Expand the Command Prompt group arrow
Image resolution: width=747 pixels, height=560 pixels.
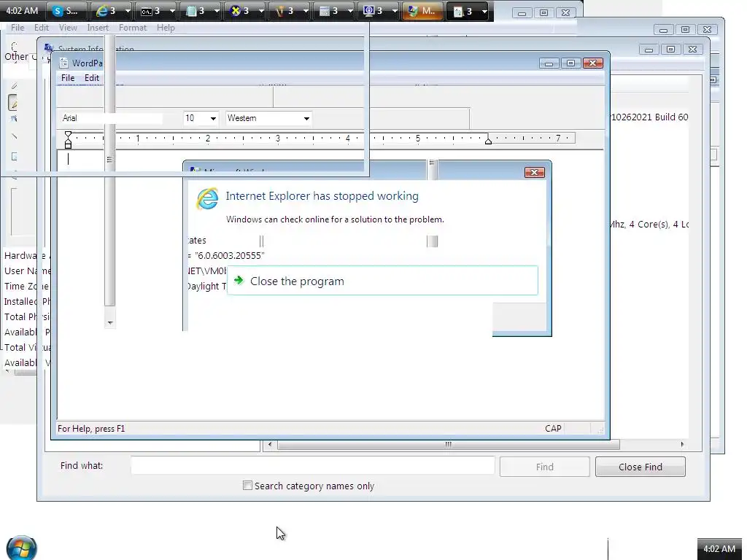coord(172,11)
